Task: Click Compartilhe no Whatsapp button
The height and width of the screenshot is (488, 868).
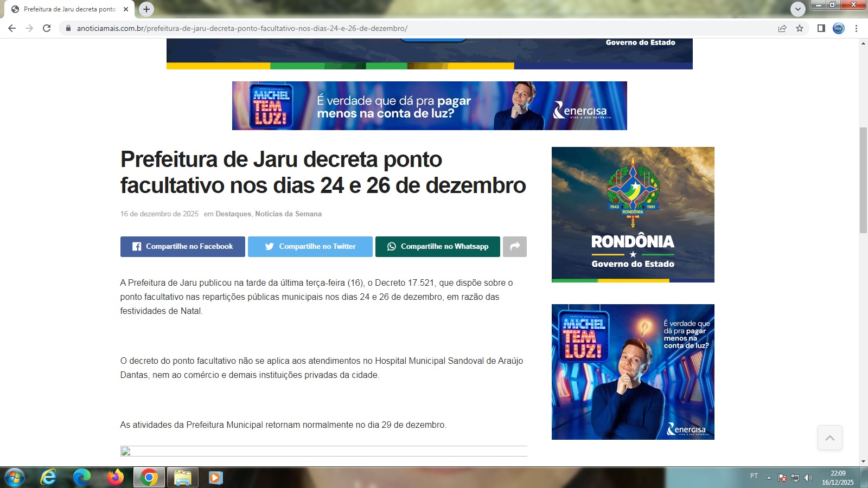Action: pos(437,247)
